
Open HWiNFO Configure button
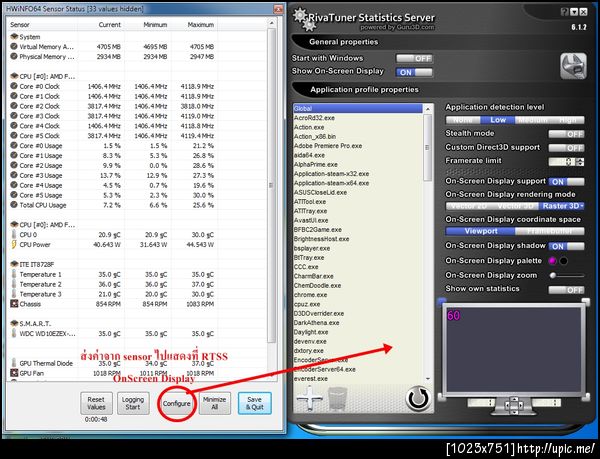click(176, 404)
